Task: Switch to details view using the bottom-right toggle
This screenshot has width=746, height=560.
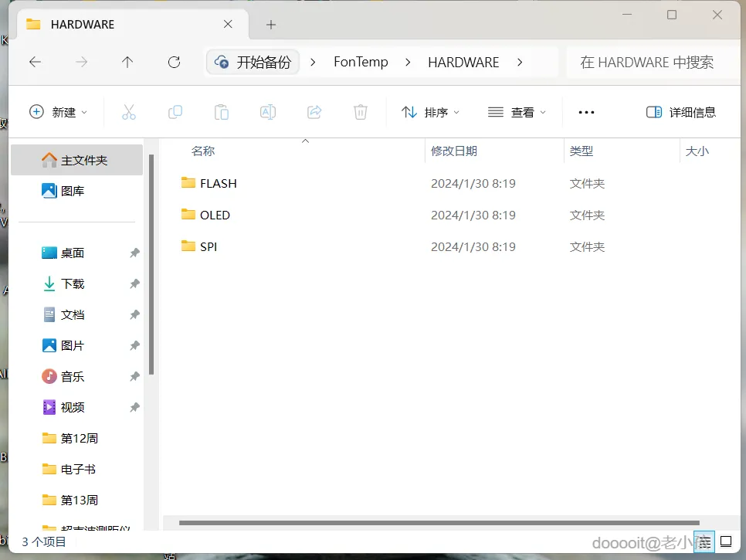Action: coord(704,541)
